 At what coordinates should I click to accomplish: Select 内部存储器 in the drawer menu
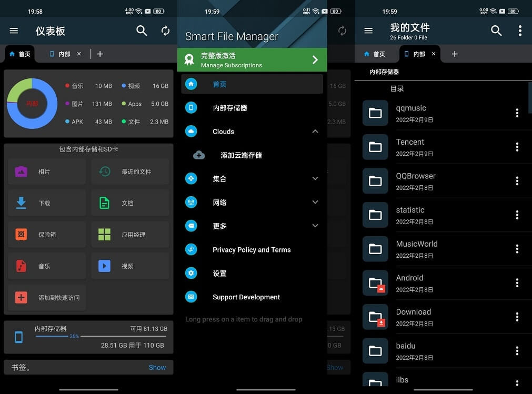click(x=252, y=108)
